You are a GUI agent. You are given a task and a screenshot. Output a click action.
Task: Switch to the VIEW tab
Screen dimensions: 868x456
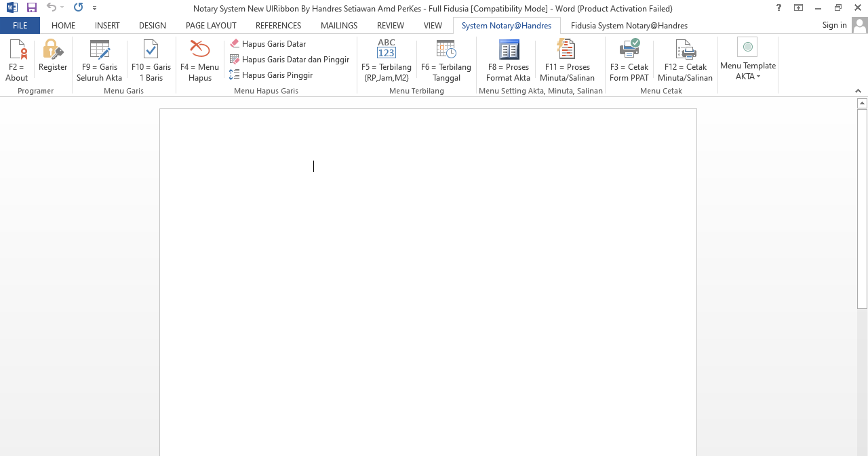tap(433, 26)
